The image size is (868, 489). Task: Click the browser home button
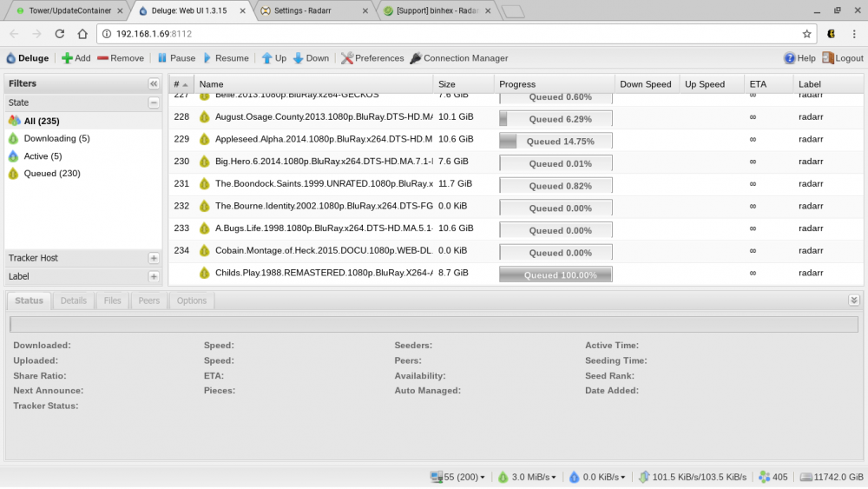[x=82, y=34]
